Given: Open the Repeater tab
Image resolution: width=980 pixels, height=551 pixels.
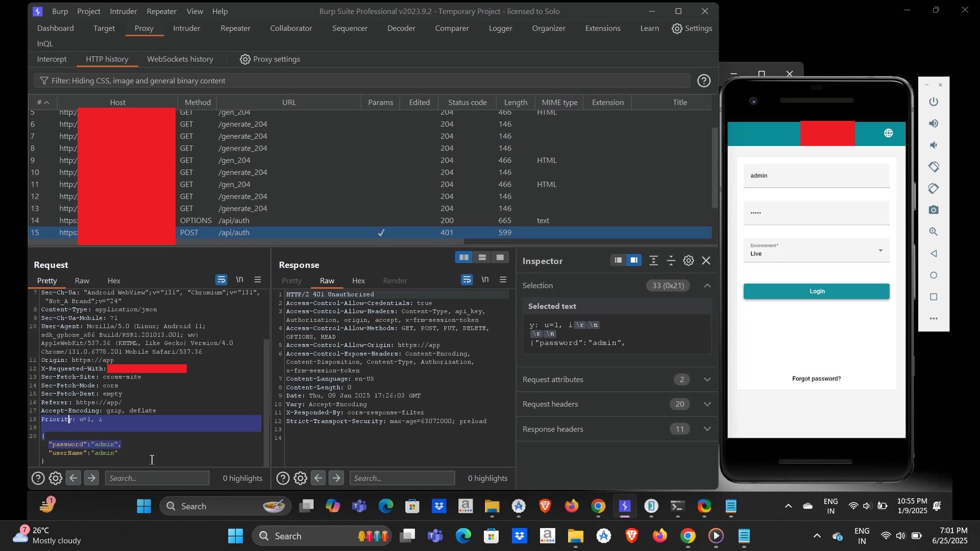Looking at the screenshot, I should pos(235,28).
